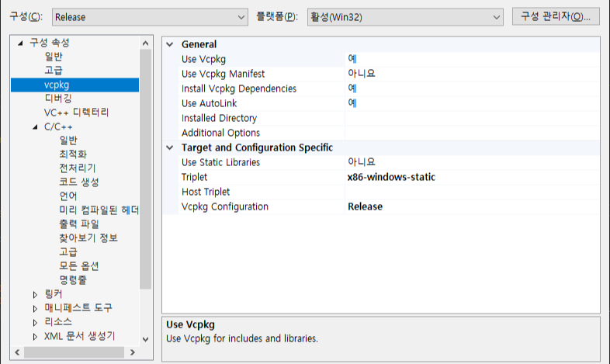
Task: Click Vcpkg Configuration value Release
Action: [x=365, y=207]
